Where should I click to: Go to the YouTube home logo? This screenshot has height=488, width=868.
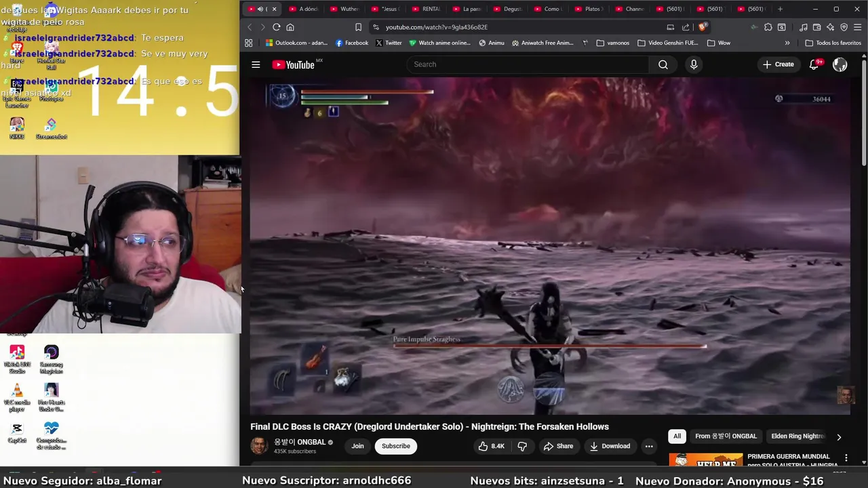[294, 64]
